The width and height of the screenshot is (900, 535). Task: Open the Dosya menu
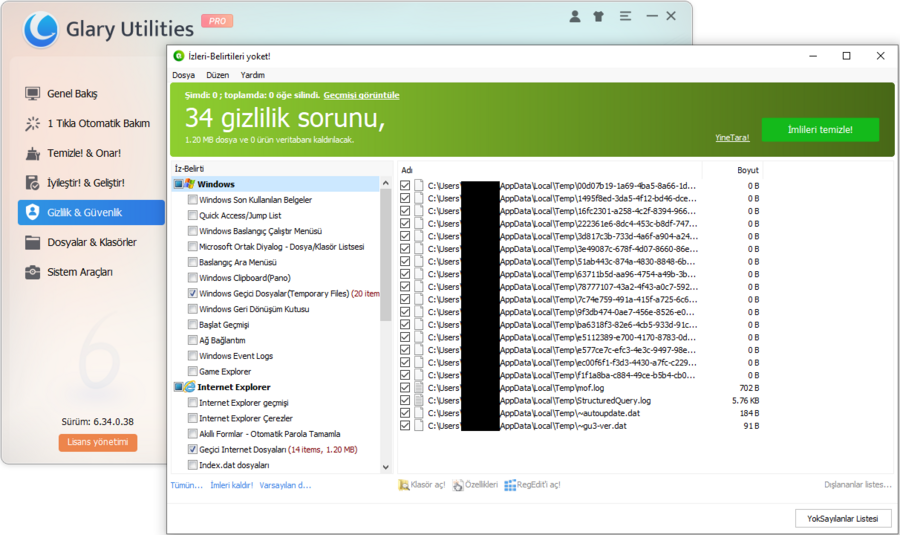point(183,75)
